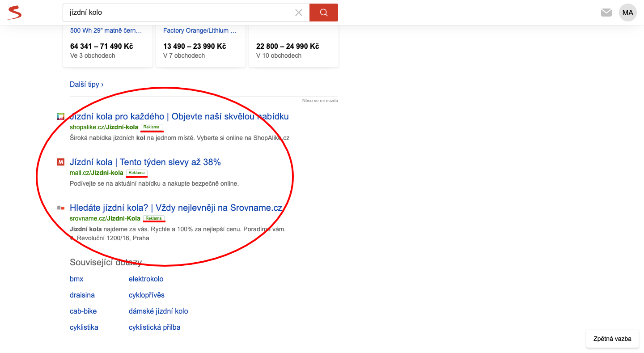Viewport: 644px width, 353px height.
Task: Open Srovname favicon next to third ad
Action: [x=61, y=208]
